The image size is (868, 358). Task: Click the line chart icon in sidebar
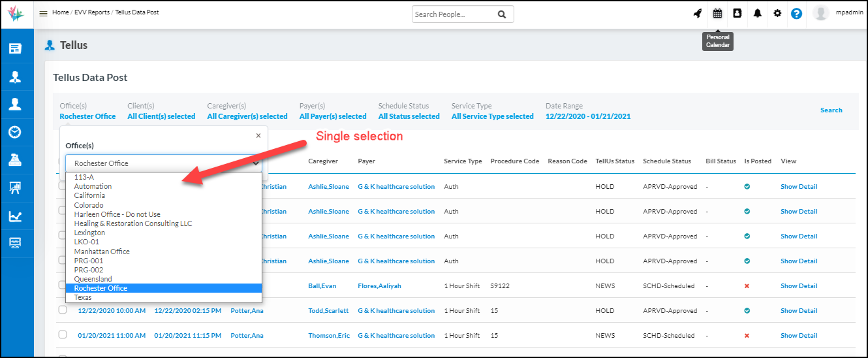[x=14, y=216]
